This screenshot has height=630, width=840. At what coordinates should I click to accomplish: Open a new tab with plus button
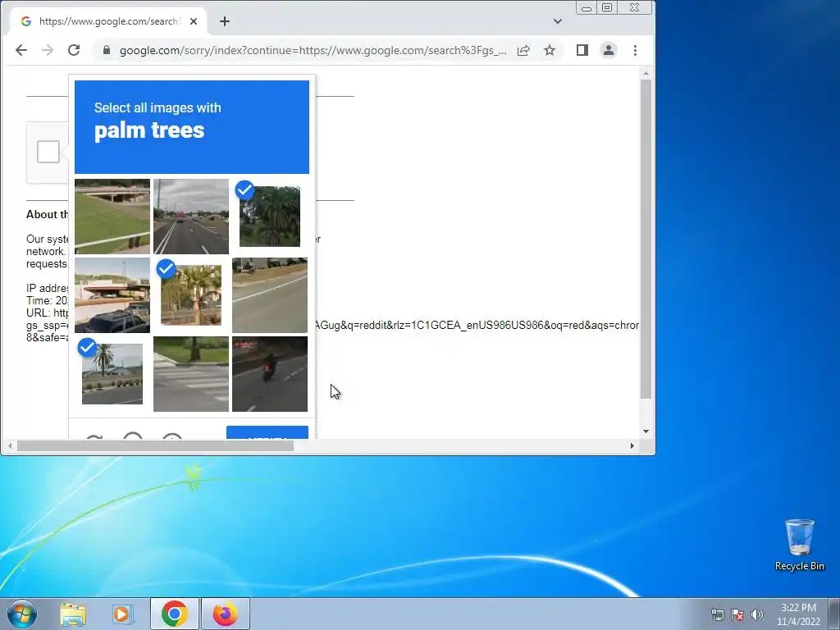225,21
